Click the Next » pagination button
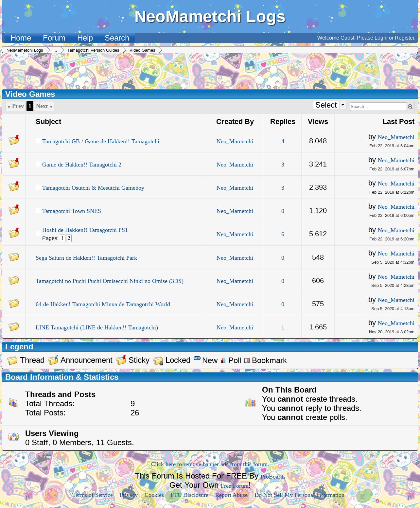 click(x=44, y=106)
